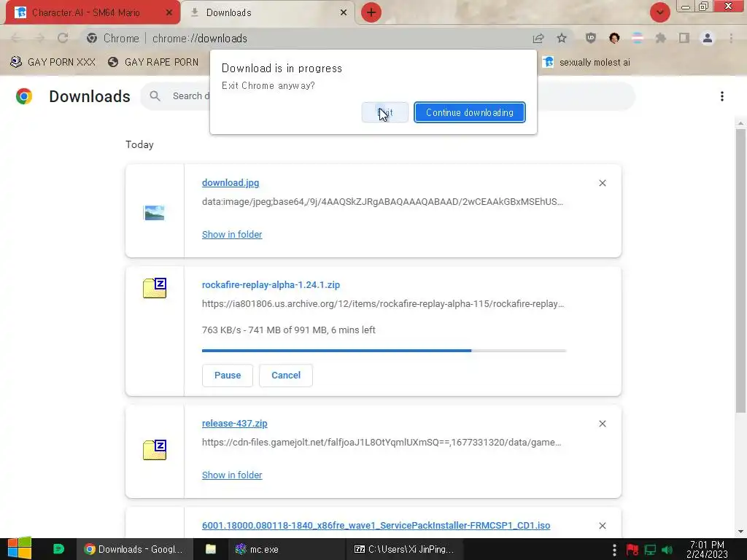Click Exit in the download dialog
This screenshot has width=747, height=560.
385,112
